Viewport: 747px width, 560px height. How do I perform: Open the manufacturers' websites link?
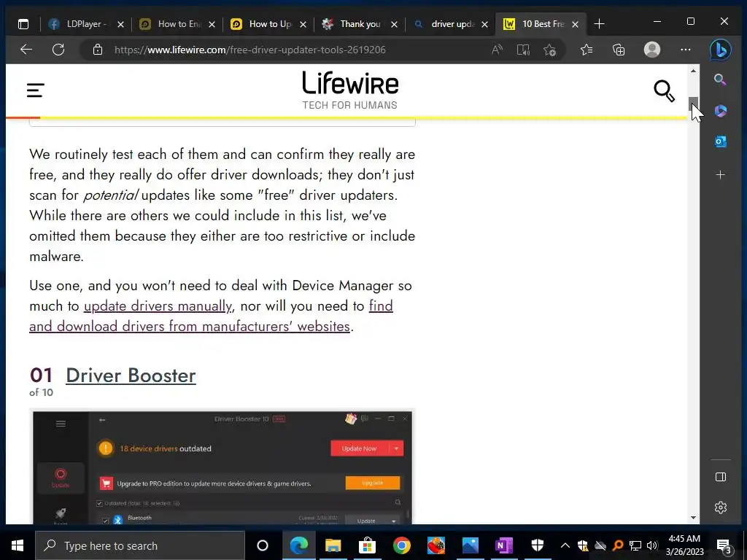190,326
